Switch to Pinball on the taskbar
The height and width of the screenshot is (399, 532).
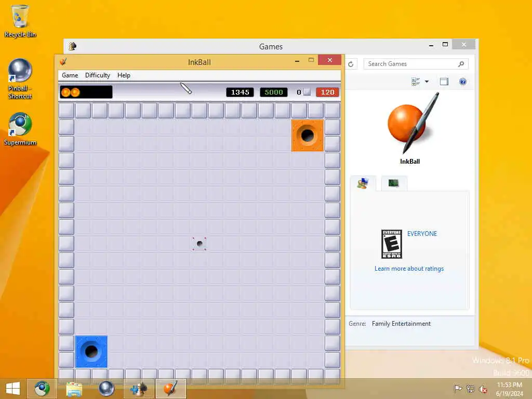tap(106, 389)
